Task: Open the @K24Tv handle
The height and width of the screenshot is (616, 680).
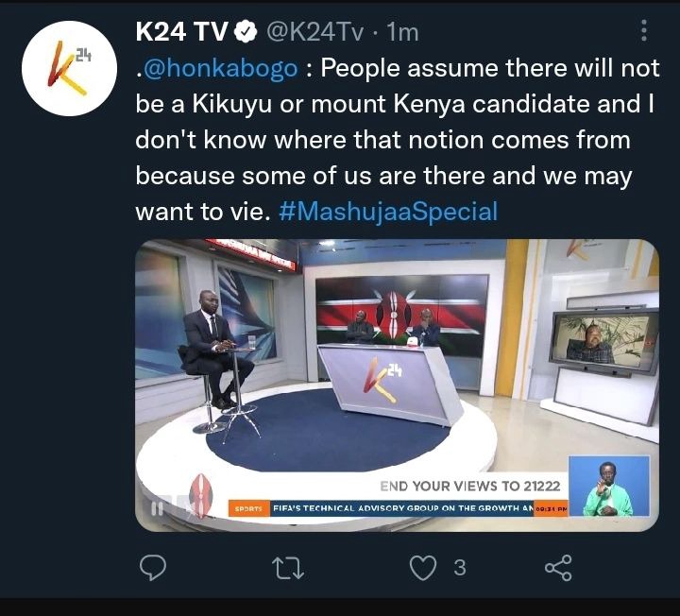Action: pos(314,32)
